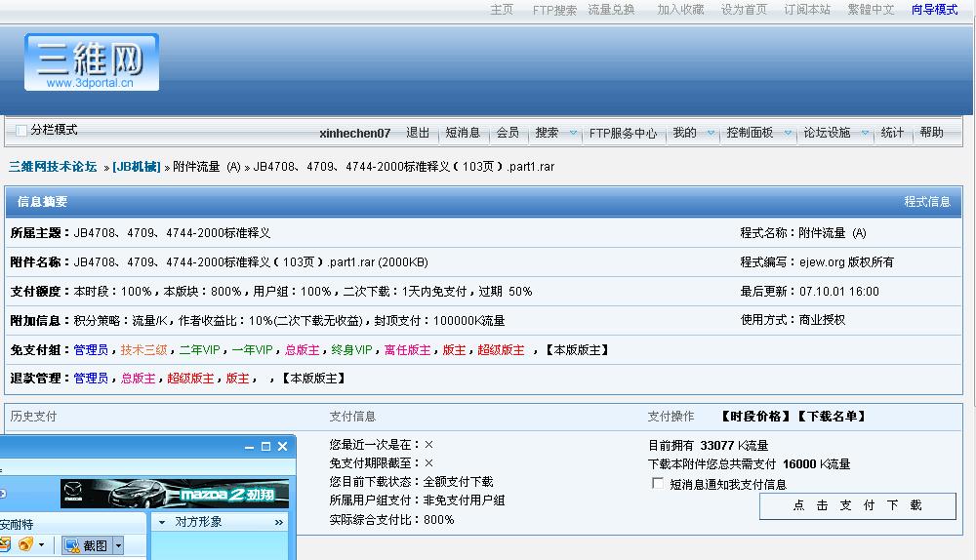Expand the 控制面板 dropdown arrow

click(788, 133)
